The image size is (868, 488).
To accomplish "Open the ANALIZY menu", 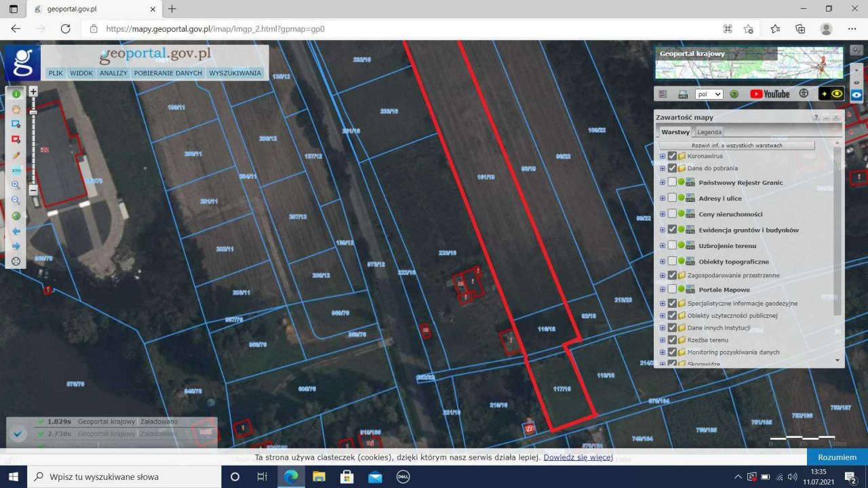I will 113,73.
